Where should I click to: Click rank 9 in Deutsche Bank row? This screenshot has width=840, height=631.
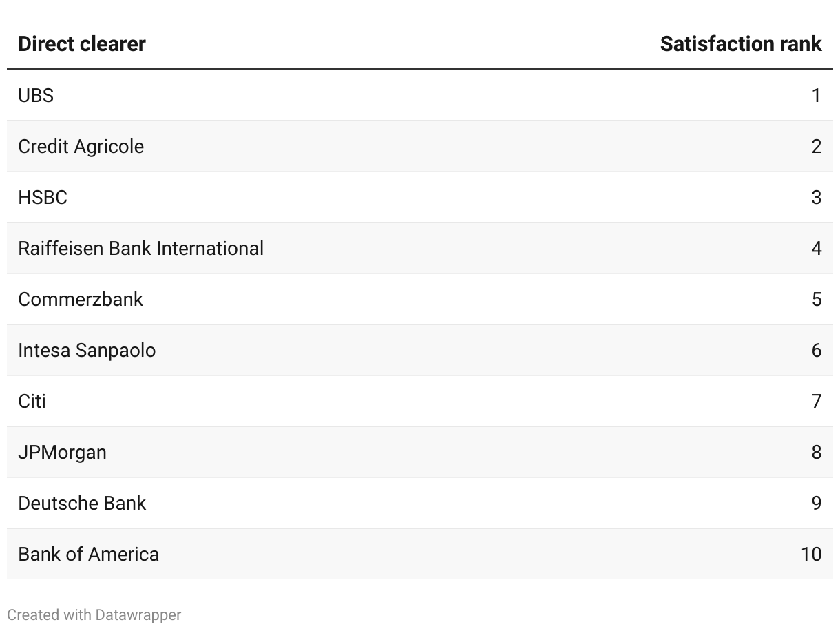(816, 504)
